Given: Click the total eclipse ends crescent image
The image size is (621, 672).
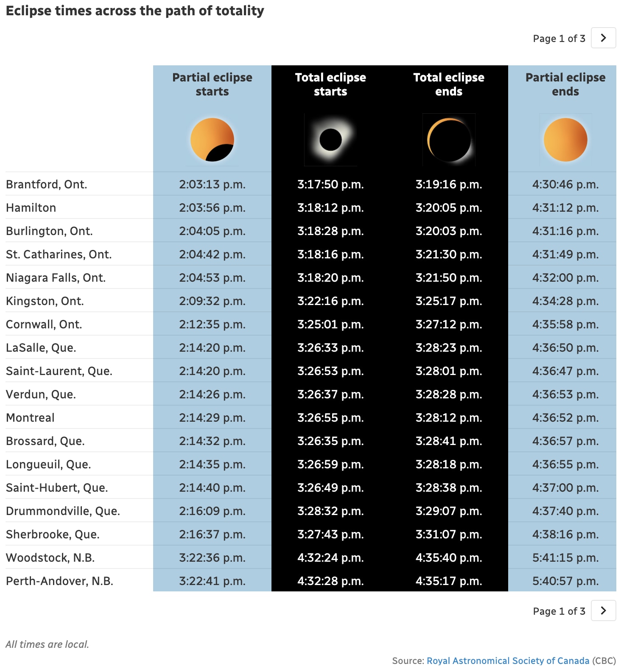Looking at the screenshot, I should click(449, 140).
